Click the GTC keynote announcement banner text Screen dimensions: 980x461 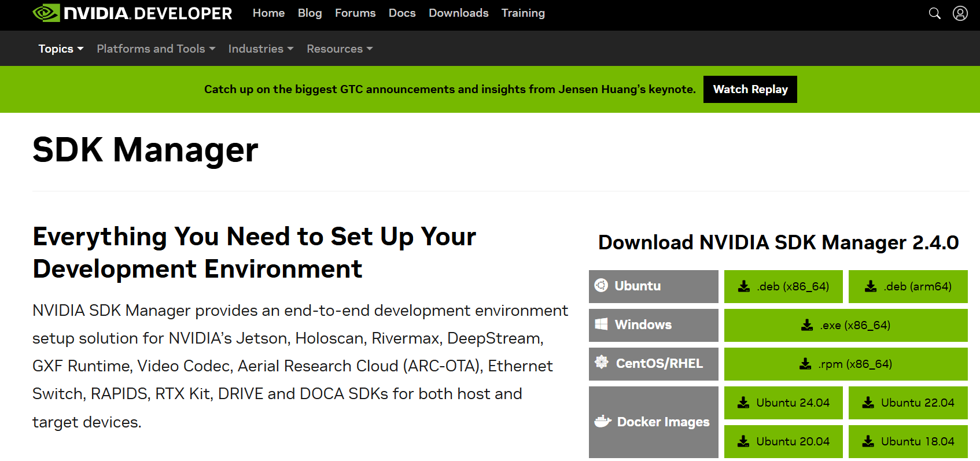pos(450,89)
